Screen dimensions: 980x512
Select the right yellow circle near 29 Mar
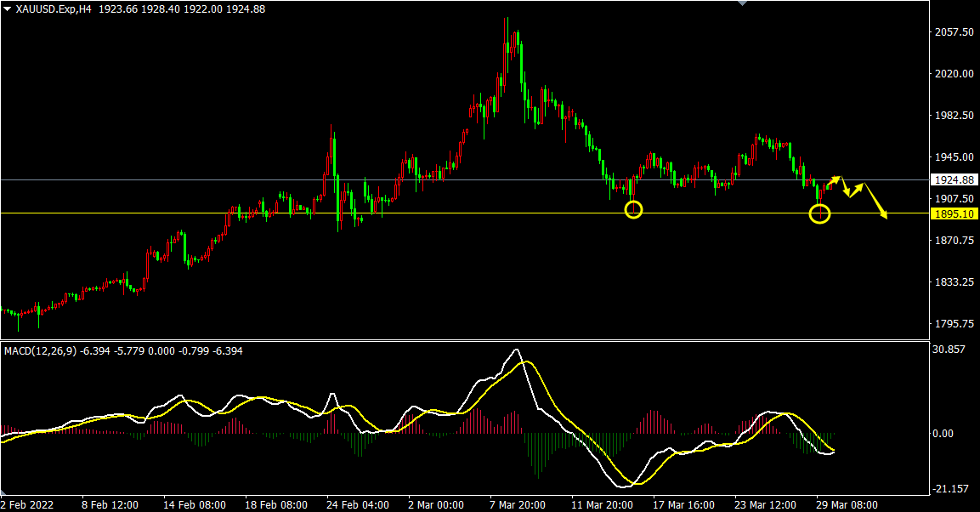pyautogui.click(x=819, y=214)
